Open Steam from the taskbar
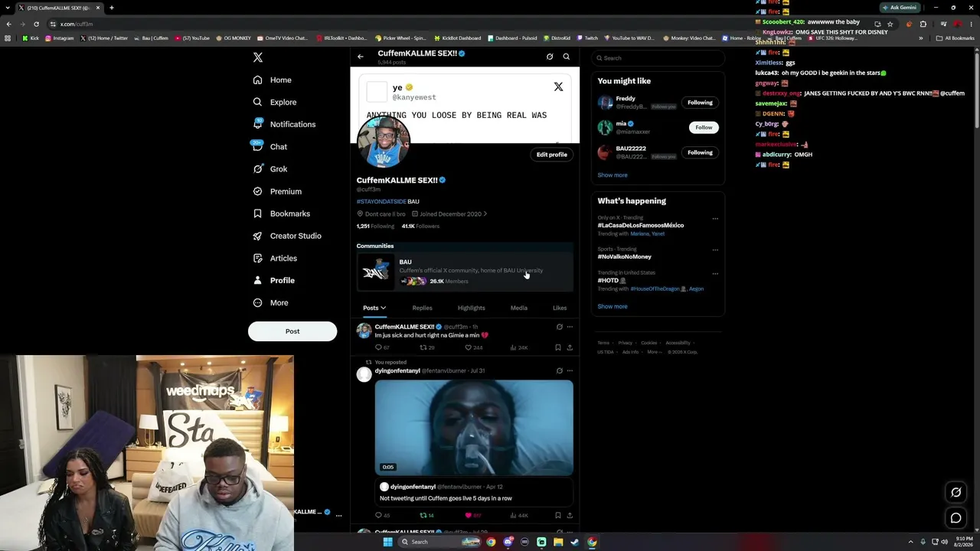This screenshot has width=980, height=551. (575, 542)
